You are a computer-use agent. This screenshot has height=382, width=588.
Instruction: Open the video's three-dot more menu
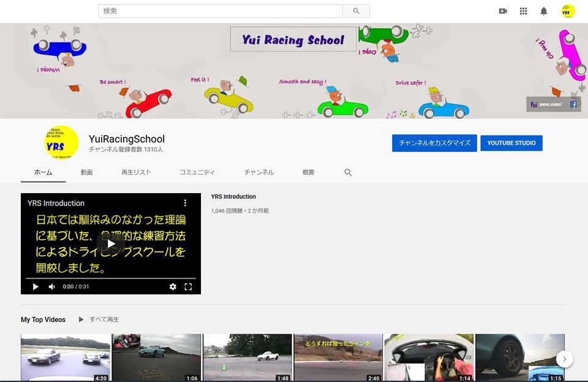click(x=186, y=203)
